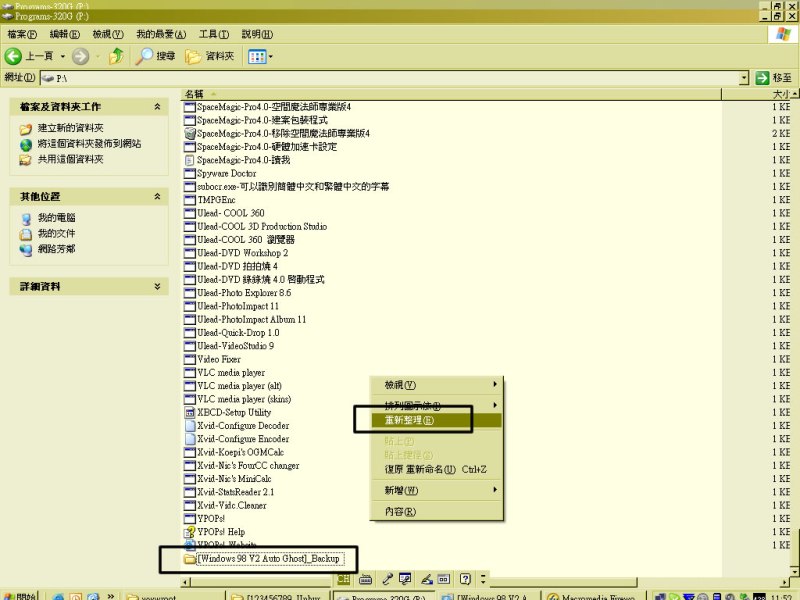Choose 復原 重新命名(U) in context menu
The height and width of the screenshot is (600, 800).
point(437,469)
